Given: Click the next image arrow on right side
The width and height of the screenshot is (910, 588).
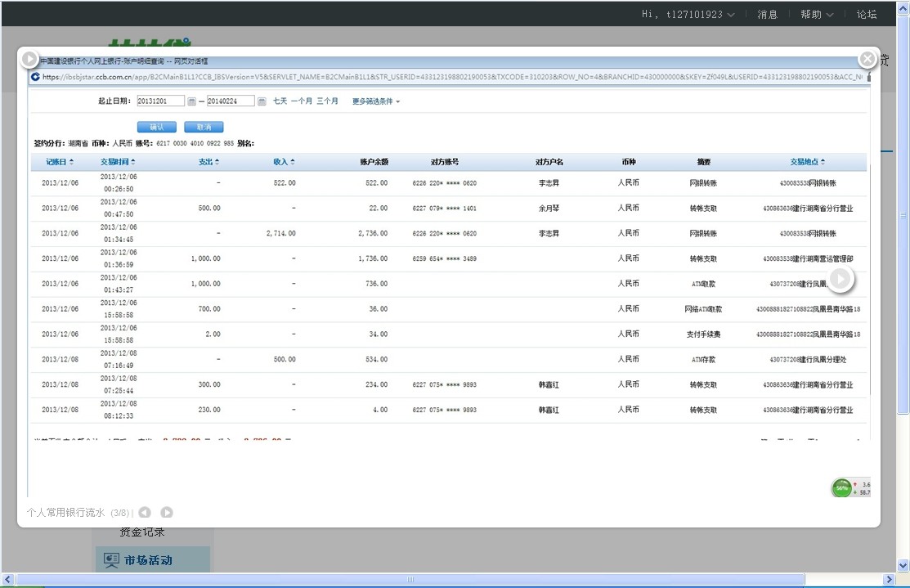Looking at the screenshot, I should [x=841, y=280].
